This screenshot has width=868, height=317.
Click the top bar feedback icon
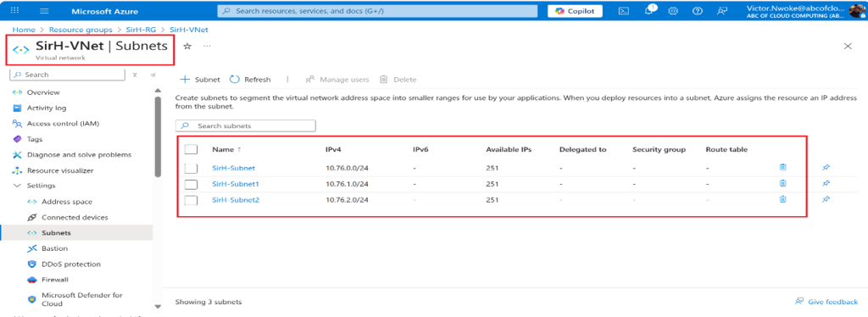coord(721,11)
